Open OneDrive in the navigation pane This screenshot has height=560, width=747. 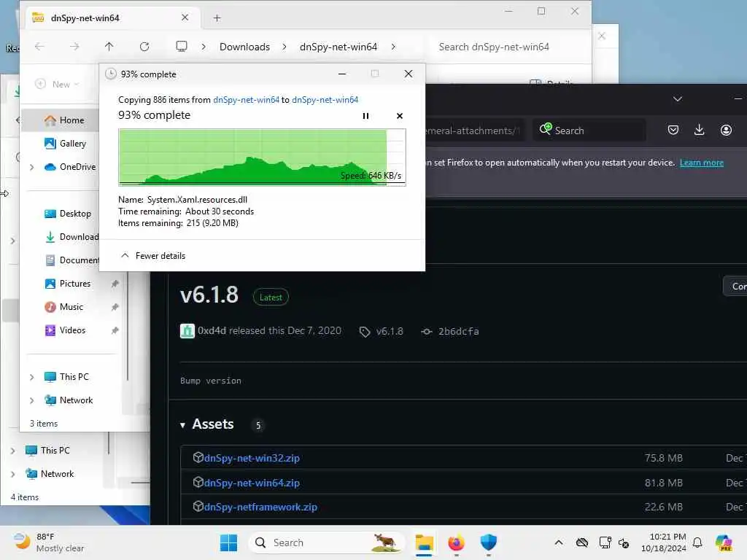pos(69,167)
